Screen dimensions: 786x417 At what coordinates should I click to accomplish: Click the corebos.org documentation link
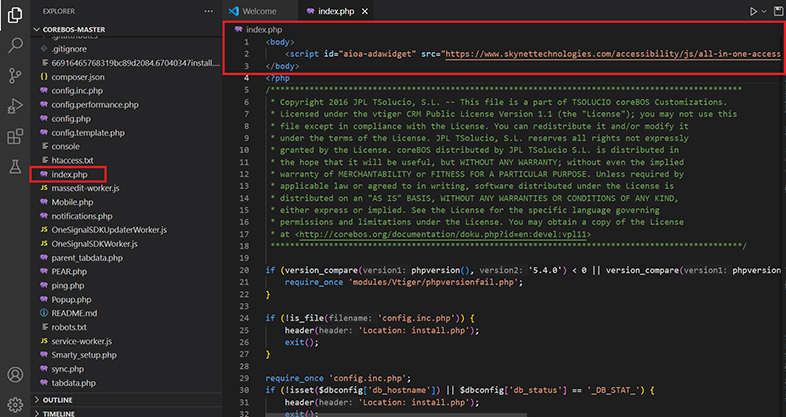tap(443, 235)
